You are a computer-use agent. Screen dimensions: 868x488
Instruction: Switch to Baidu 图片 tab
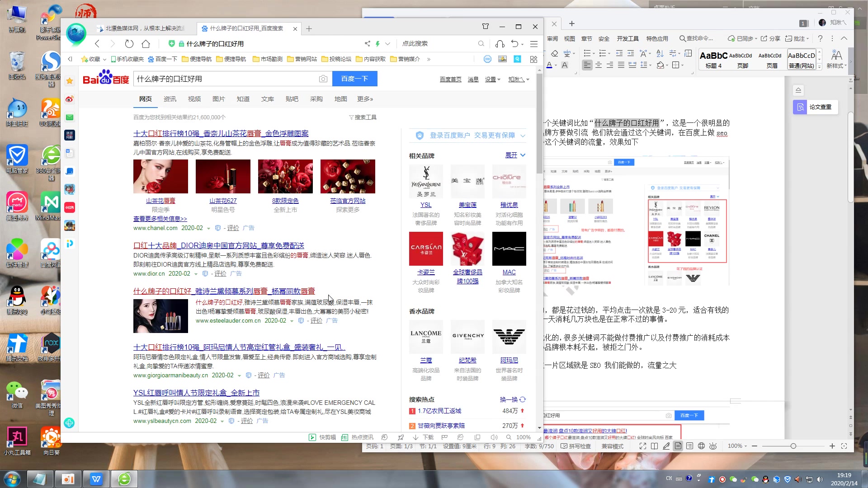point(218,99)
